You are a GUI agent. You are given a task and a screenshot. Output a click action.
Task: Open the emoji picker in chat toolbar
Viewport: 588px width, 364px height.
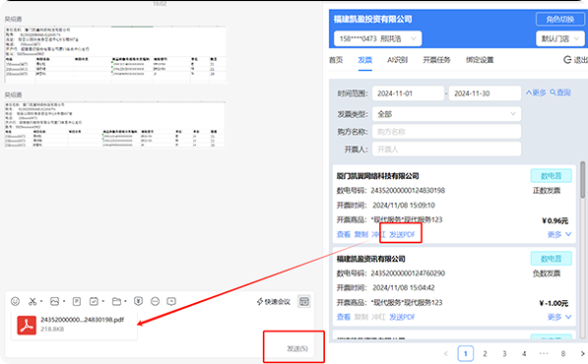tap(15, 301)
